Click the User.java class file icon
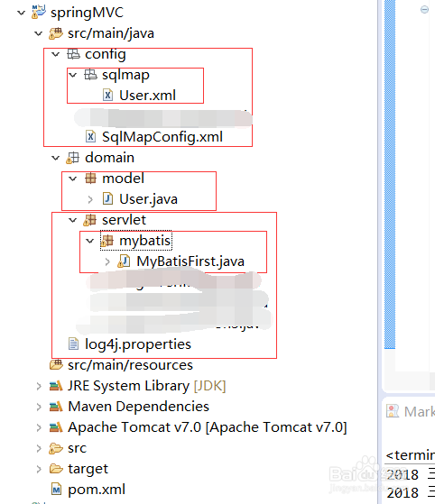 (107, 198)
